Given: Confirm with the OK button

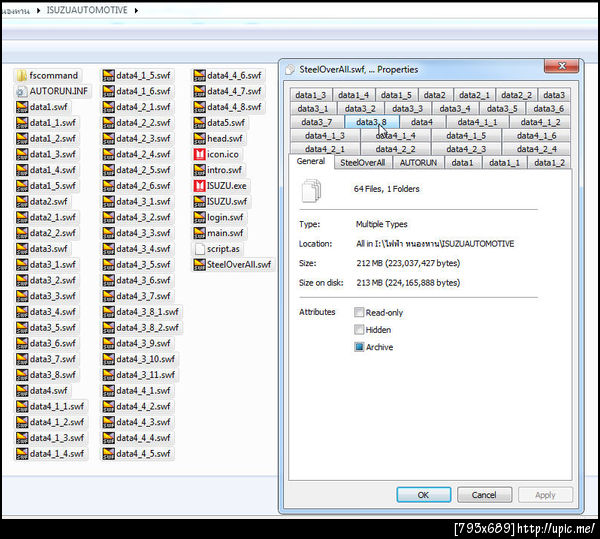Looking at the screenshot, I should click(424, 495).
